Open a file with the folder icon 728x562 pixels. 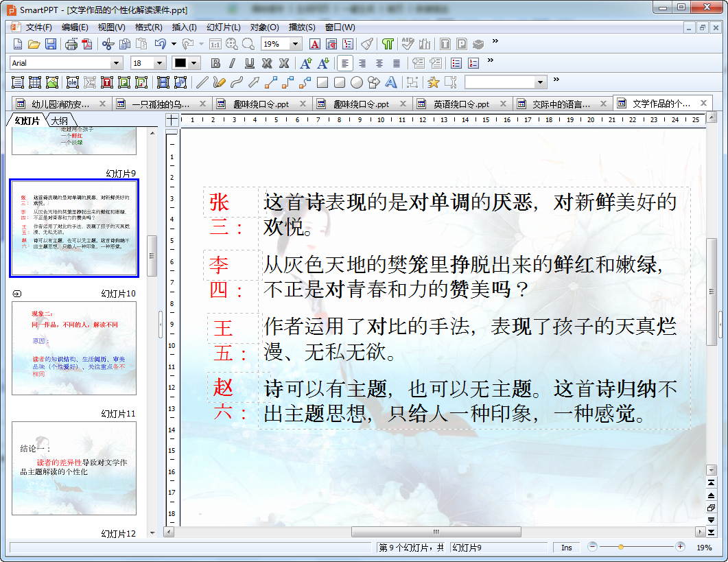pyautogui.click(x=34, y=44)
